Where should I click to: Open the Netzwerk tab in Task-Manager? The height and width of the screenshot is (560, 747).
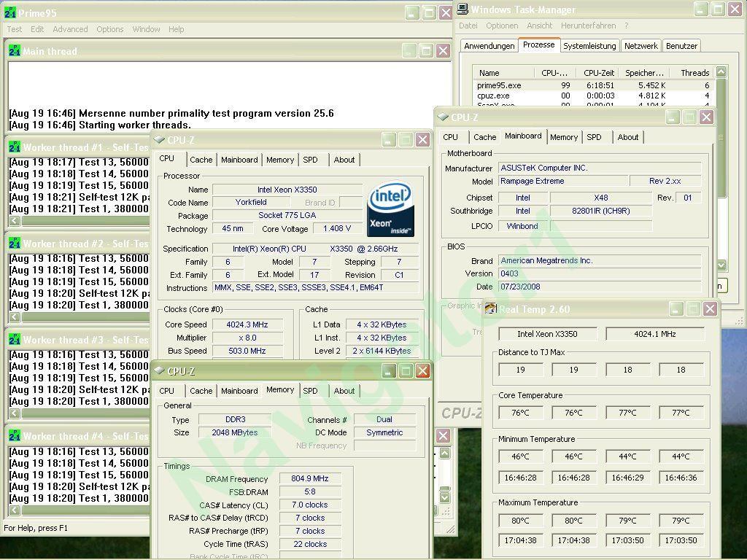(640, 46)
